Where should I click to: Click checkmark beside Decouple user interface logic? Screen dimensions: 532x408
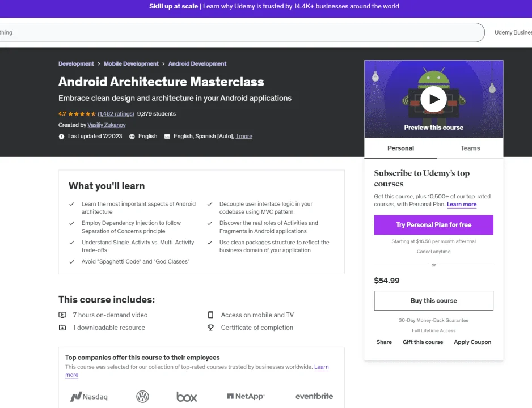click(210, 204)
